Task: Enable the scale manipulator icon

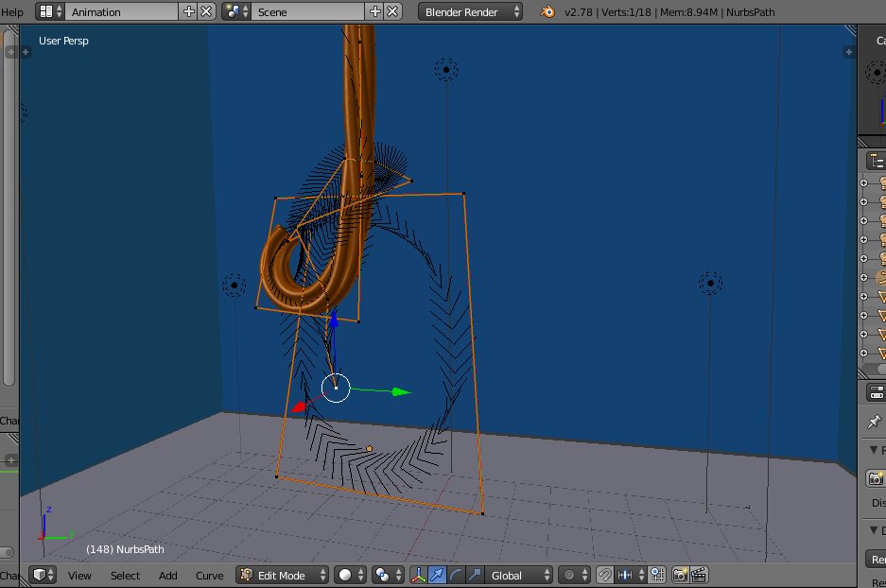Action: click(474, 575)
